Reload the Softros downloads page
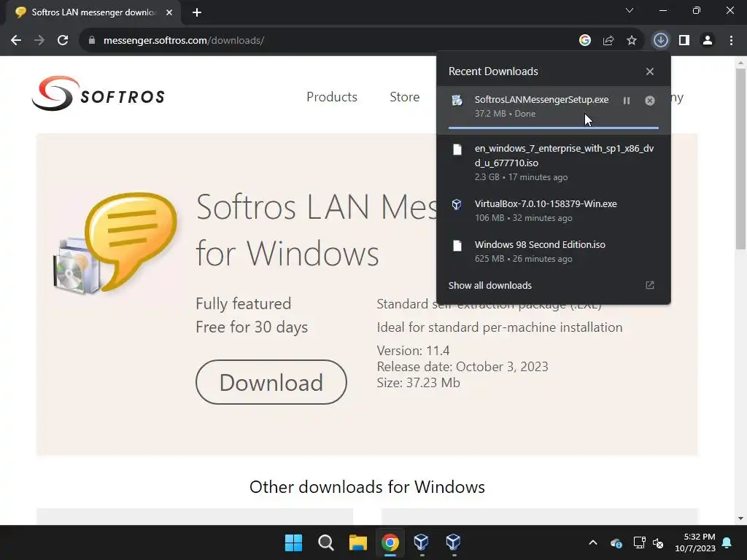The width and height of the screenshot is (747, 560). (63, 41)
